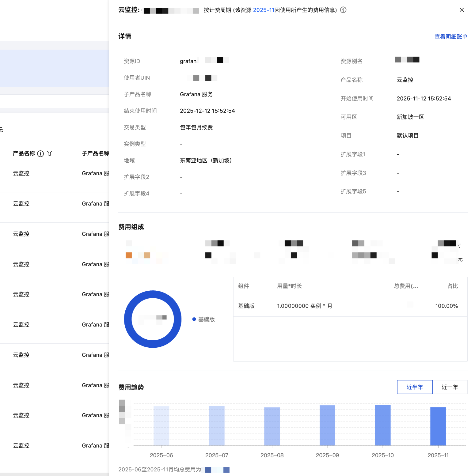Select the region value 东南亚地区（新加坡）
Screen dimensions: 475x476
(206, 161)
